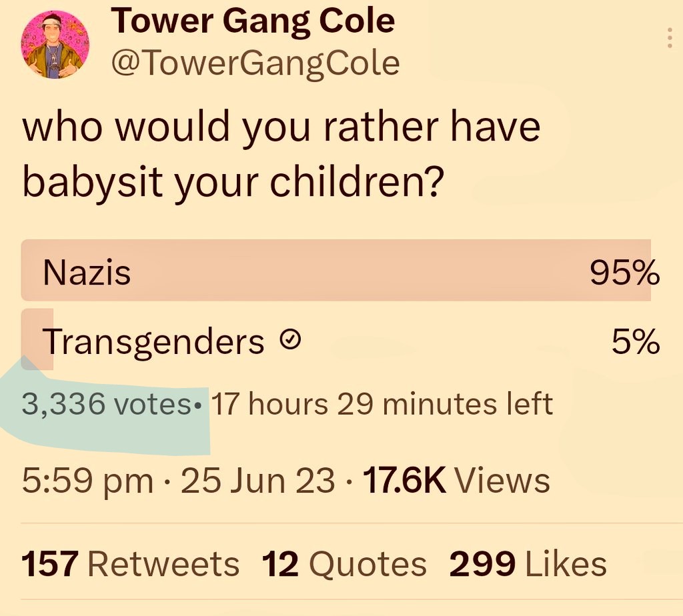This screenshot has height=616, width=683.
Task: Click the 17 hours 29 minutes left text
Action: click(382, 404)
